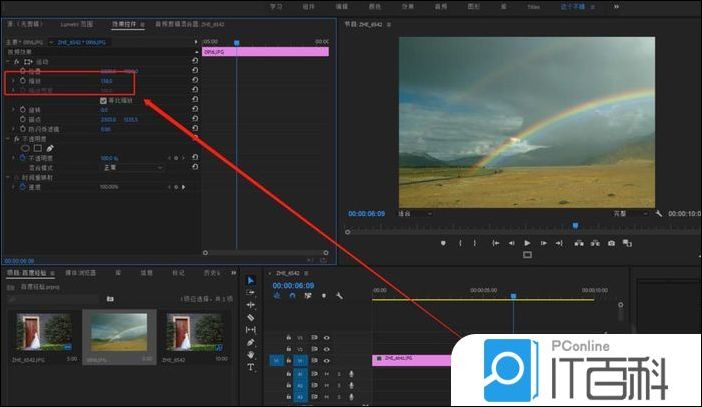The image size is (702, 407).
Task: Step forward one frame in Program monitor
Action: coord(544,243)
